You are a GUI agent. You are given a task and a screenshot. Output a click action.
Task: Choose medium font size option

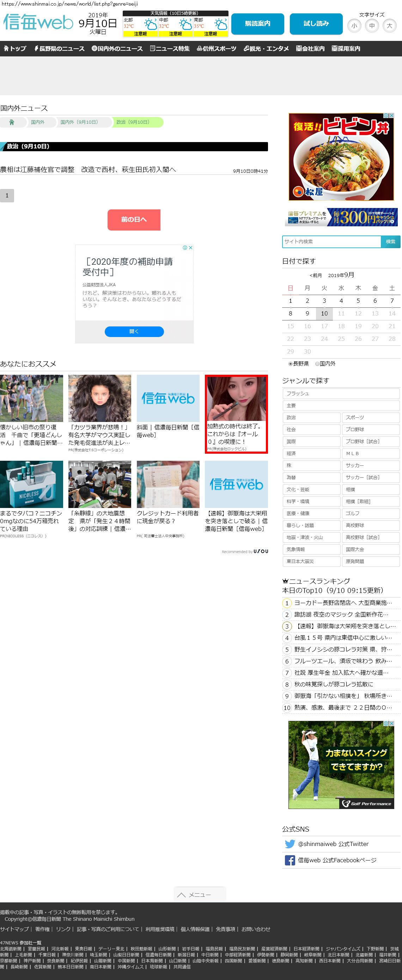point(372,26)
